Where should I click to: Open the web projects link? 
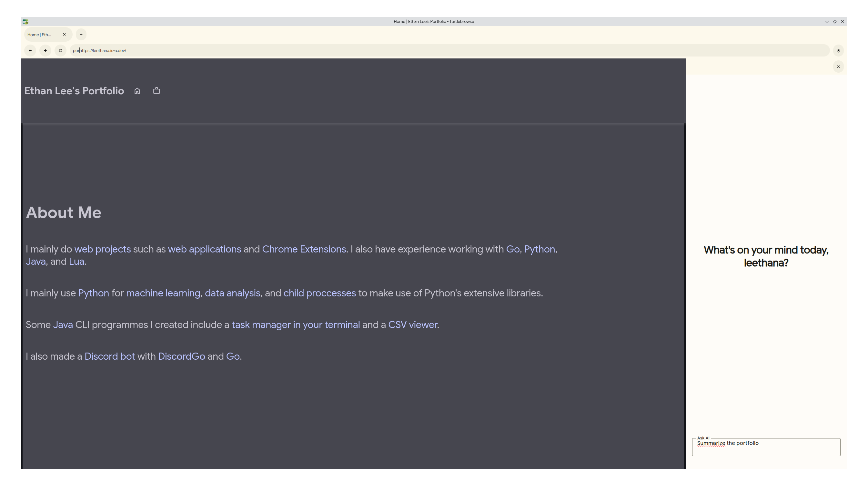[102, 249]
